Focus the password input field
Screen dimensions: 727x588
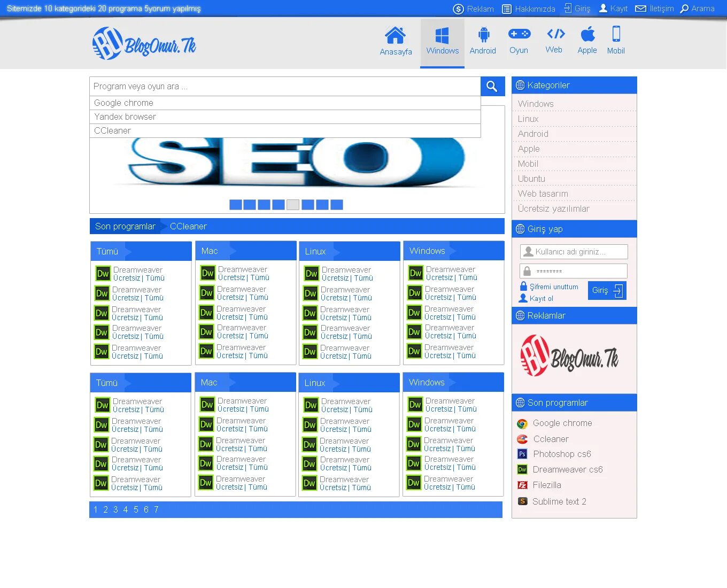(x=574, y=271)
